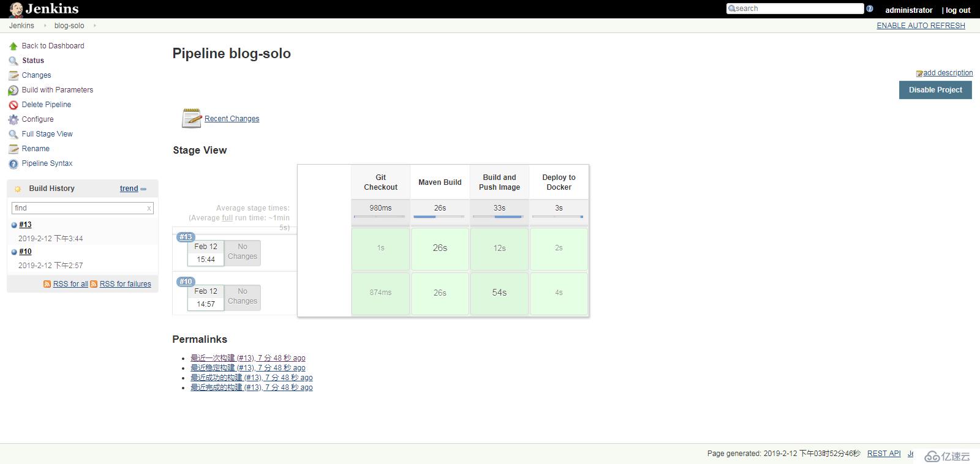
Task: Click the Jenkins breadcrumb link
Action: (21, 26)
